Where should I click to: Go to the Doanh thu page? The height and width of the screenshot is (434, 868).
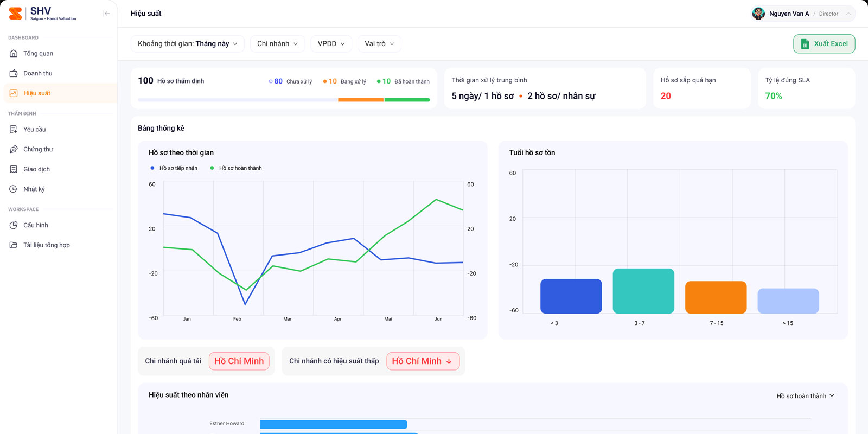coord(60,73)
